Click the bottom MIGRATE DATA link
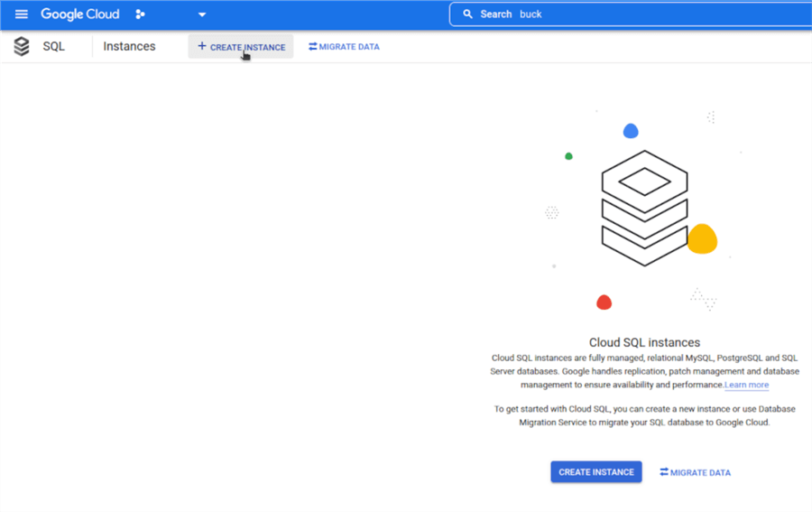The width and height of the screenshot is (812, 512). (x=695, y=472)
